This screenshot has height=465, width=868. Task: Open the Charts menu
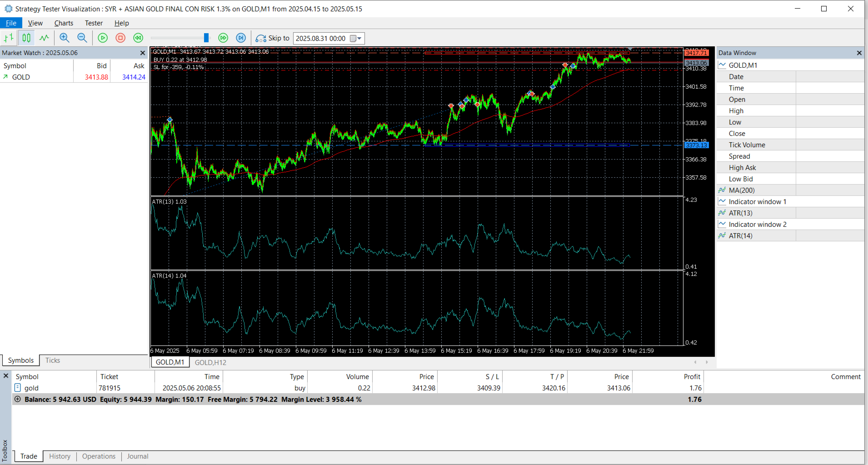point(64,23)
